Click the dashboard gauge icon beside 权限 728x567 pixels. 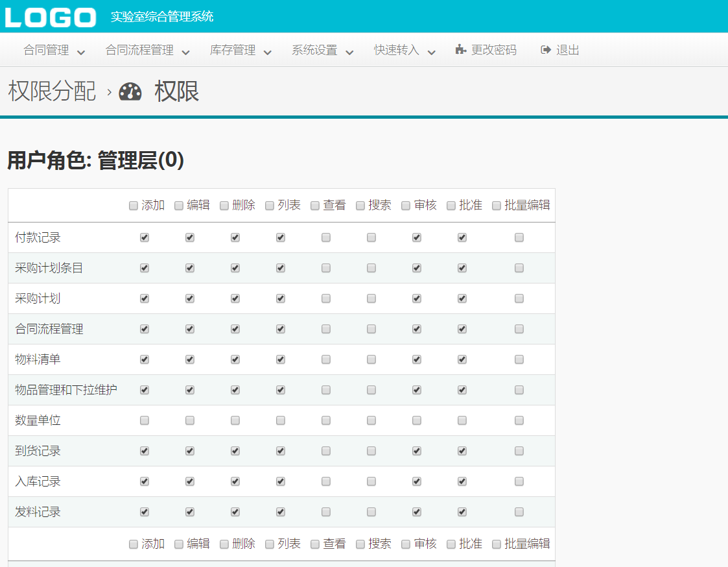(x=130, y=92)
